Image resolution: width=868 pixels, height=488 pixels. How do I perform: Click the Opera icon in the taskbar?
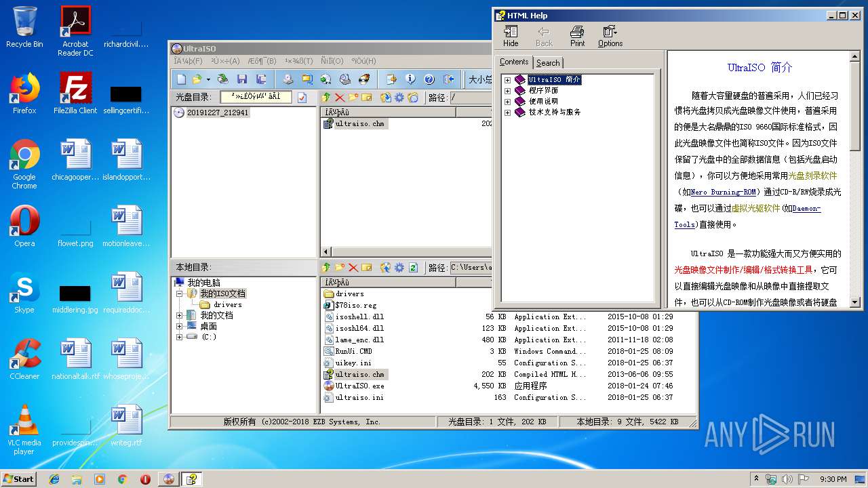coord(145,479)
